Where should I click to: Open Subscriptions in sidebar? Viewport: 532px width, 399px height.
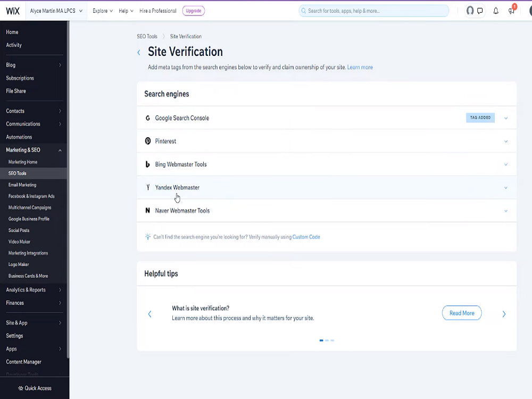[20, 78]
